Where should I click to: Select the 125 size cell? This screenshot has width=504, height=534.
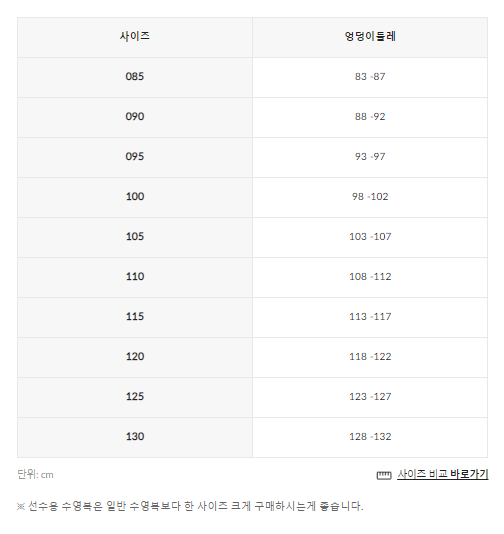point(135,397)
